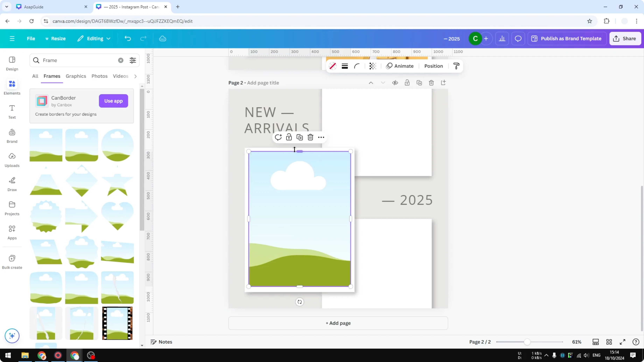
Task: Duplicate the selected frame element
Action: click(300, 137)
